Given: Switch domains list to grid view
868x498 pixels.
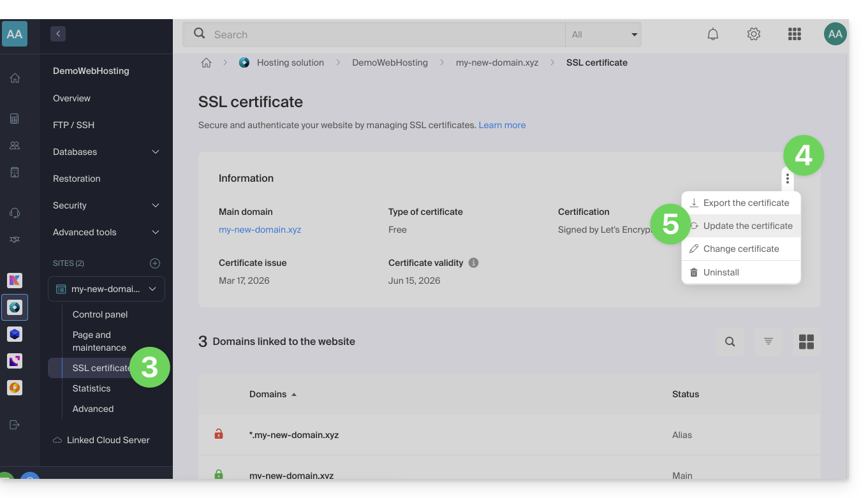Looking at the screenshot, I should click(x=806, y=342).
